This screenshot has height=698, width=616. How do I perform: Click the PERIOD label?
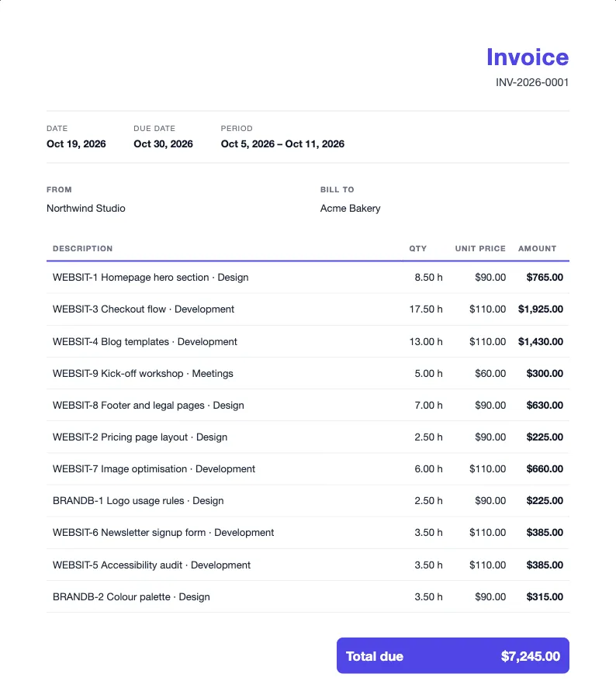click(x=237, y=128)
